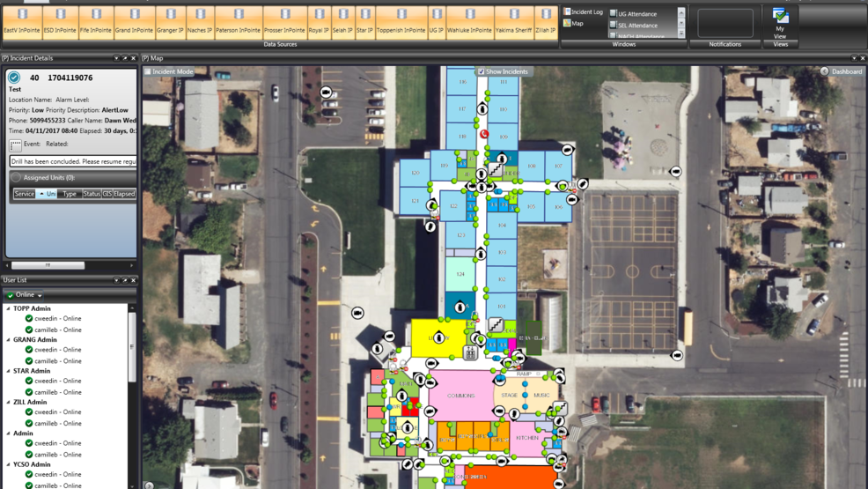Toggle the Incident Mode checkbox
The width and height of the screenshot is (868, 489).
click(147, 71)
